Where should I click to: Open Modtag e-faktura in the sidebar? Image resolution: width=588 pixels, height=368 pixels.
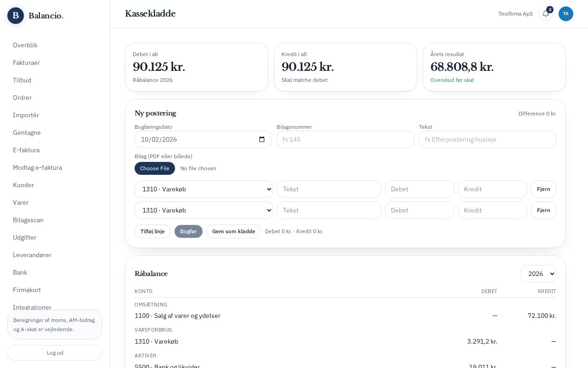[x=55, y=167]
